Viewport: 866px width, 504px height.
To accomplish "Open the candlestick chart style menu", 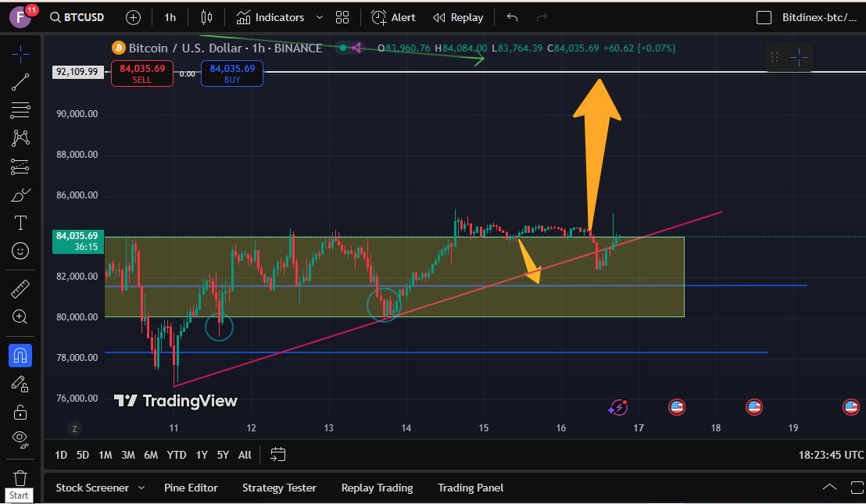I will coord(206,18).
